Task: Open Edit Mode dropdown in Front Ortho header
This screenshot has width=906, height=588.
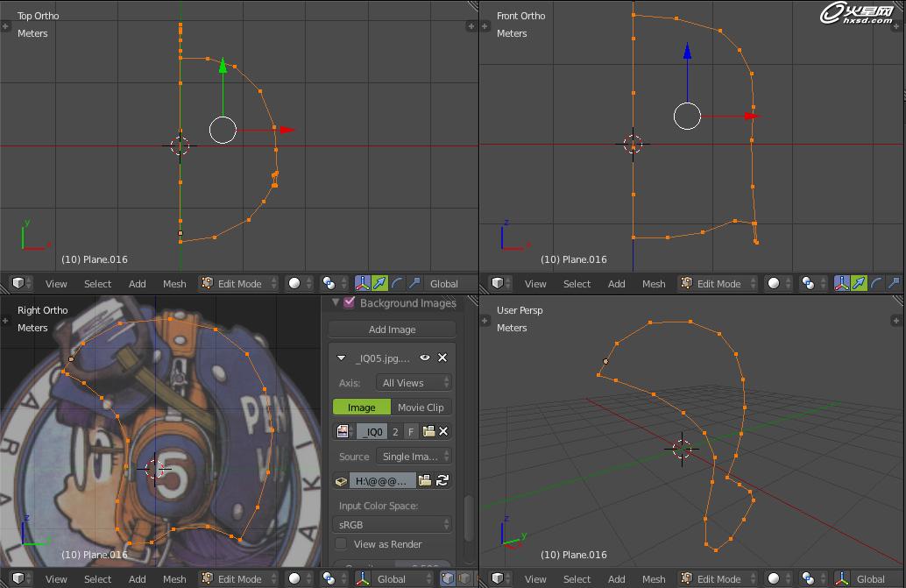Action: (718, 283)
